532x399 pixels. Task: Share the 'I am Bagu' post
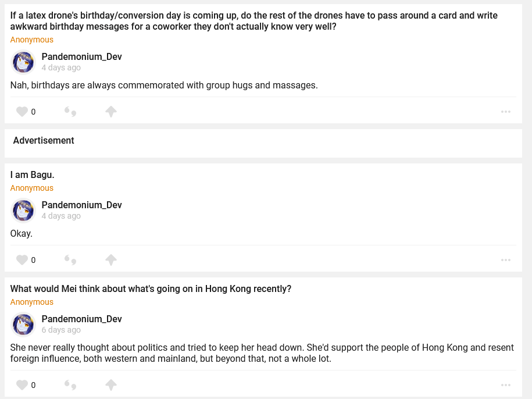point(111,260)
